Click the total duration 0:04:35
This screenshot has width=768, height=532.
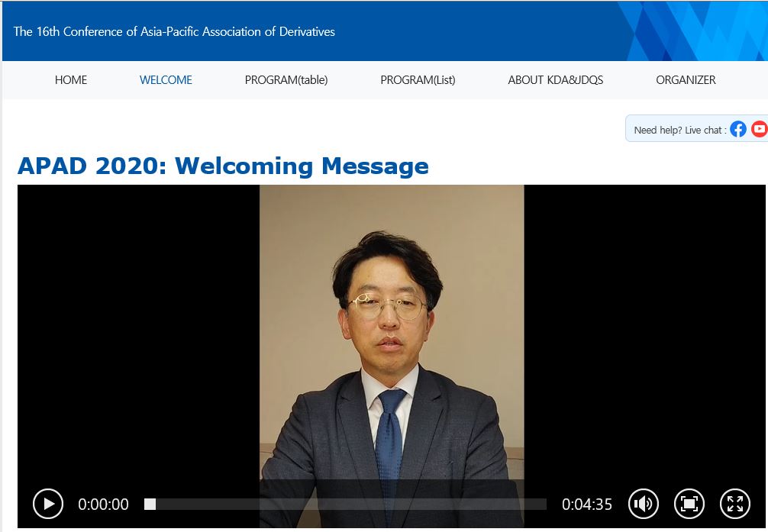[587, 504]
